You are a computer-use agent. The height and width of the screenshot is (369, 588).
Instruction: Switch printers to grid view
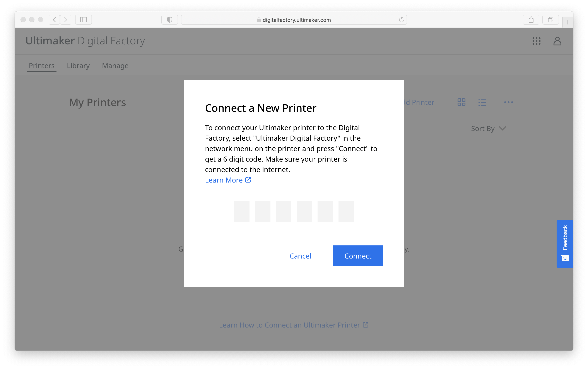[x=461, y=102]
